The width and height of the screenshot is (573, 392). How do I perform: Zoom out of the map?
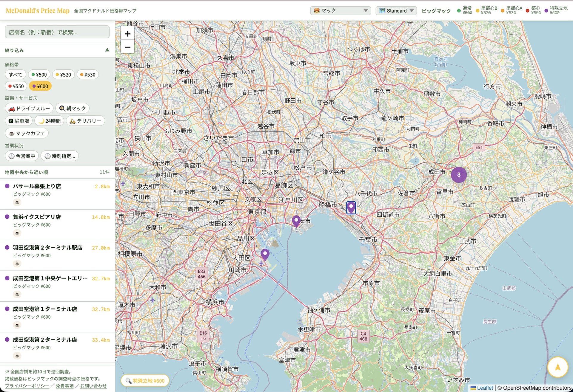click(127, 47)
